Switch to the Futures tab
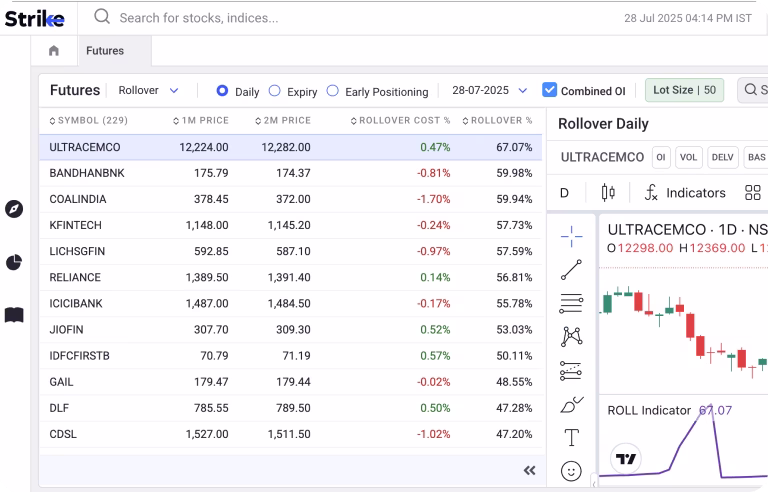The height and width of the screenshot is (492, 768). point(105,51)
